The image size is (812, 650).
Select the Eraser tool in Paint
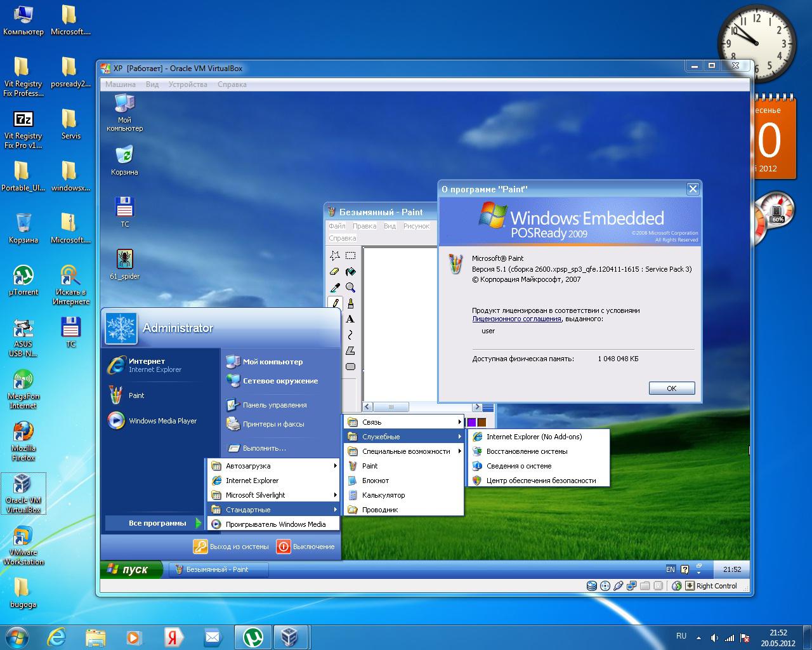(x=335, y=272)
